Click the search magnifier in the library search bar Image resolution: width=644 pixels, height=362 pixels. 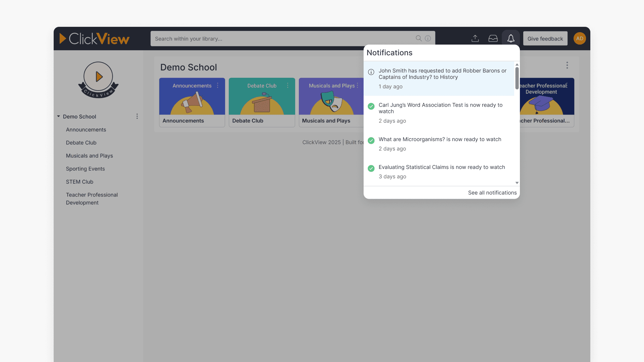coord(419,38)
